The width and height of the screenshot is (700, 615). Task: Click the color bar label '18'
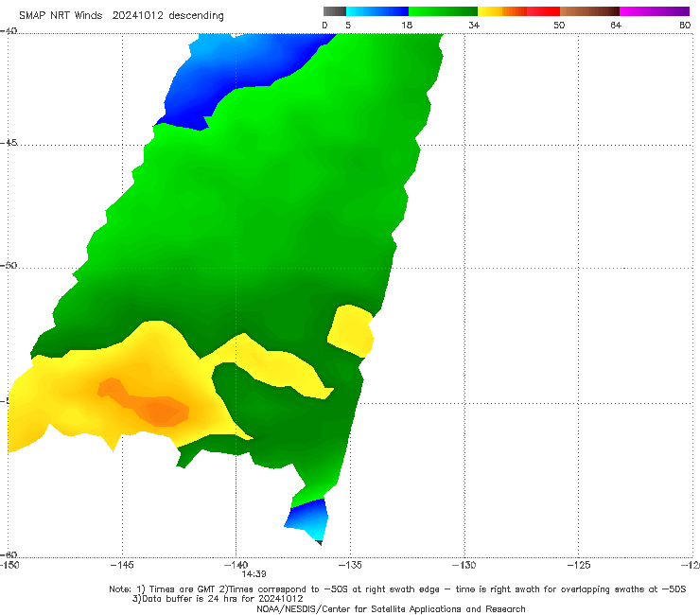click(407, 25)
